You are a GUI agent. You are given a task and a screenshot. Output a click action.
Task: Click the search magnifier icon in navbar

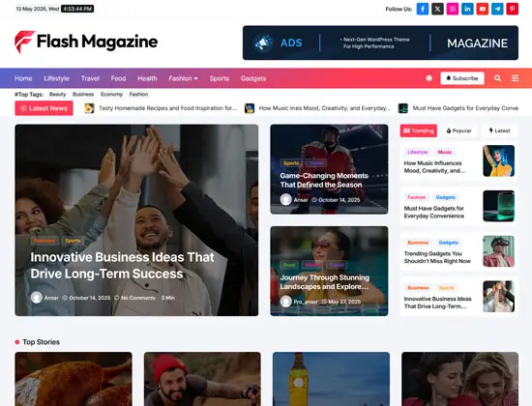(498, 78)
